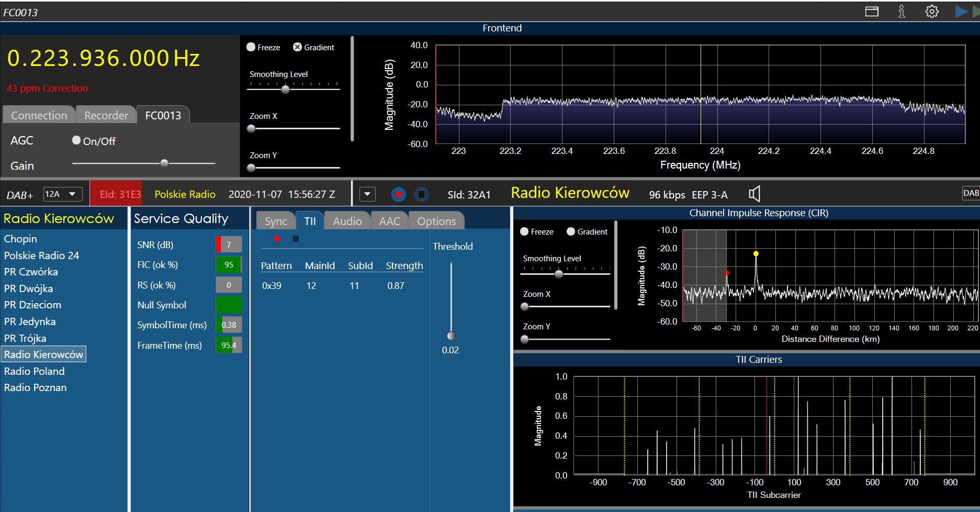Toggle the AGC On/Off radio button
980x512 pixels.
coord(76,140)
